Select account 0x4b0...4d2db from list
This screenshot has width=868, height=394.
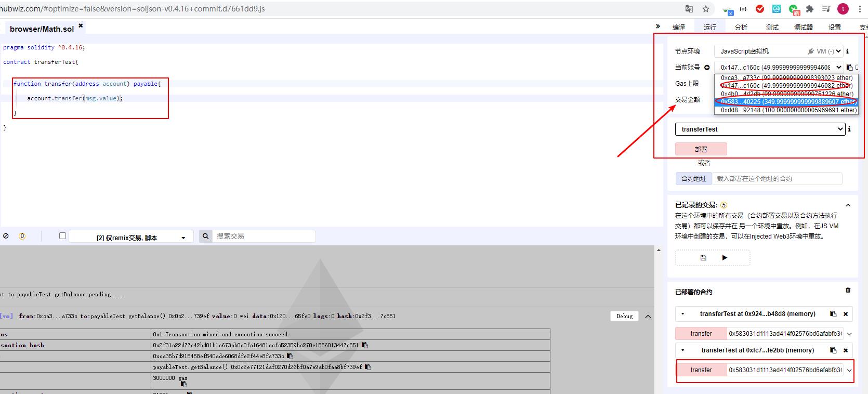pyautogui.click(x=786, y=94)
